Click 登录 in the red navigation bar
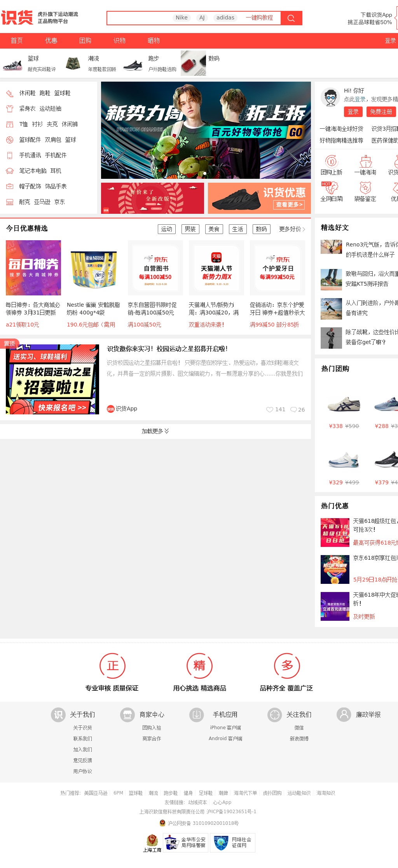The height and width of the screenshot is (868, 398). pyautogui.click(x=390, y=40)
